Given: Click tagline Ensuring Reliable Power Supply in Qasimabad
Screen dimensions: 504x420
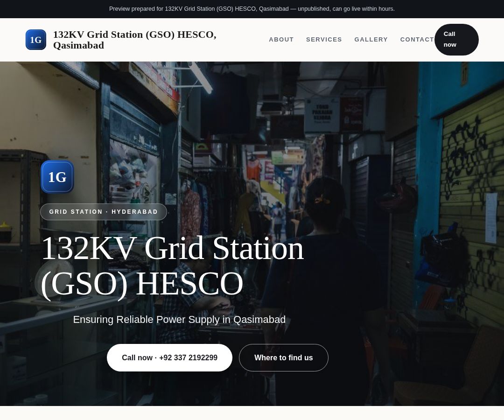Looking at the screenshot, I should [179, 319].
